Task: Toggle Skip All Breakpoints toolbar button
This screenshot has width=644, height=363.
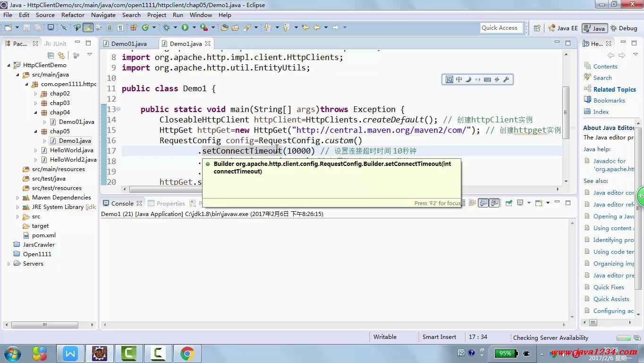Action: pyautogui.click(x=63, y=27)
